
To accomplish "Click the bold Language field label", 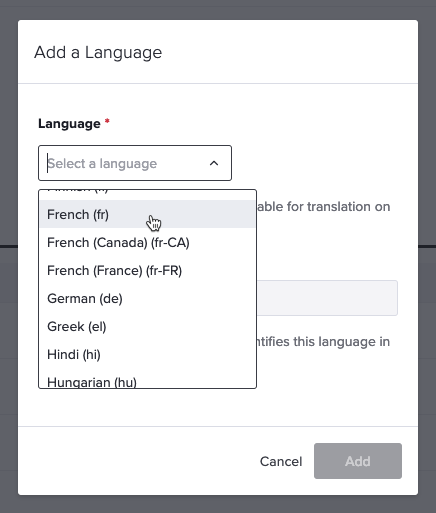I will tap(69, 124).
